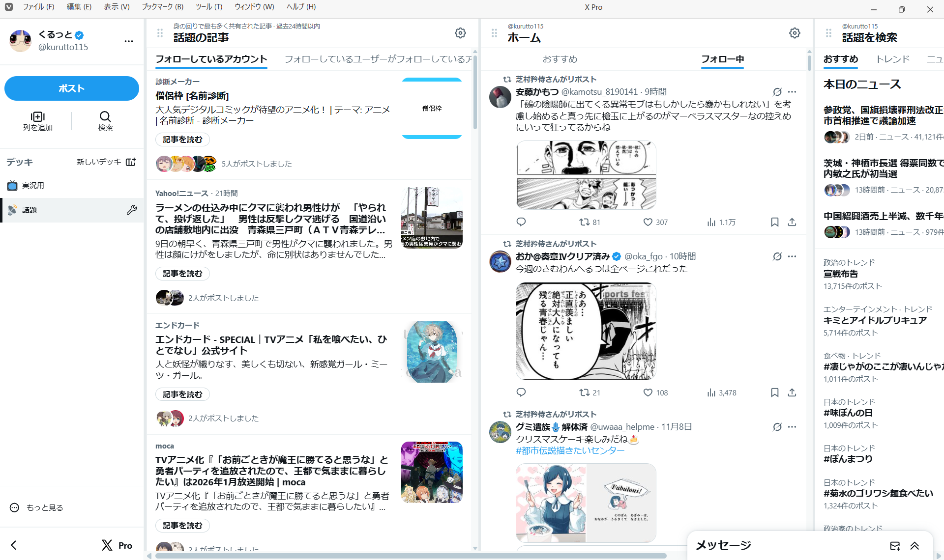Create a new deck via 新しいデッキ icon
The width and height of the screenshot is (944, 560).
point(131,162)
